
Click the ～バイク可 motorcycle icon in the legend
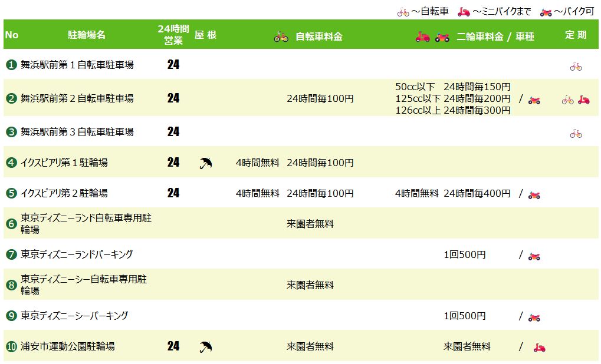(x=546, y=12)
